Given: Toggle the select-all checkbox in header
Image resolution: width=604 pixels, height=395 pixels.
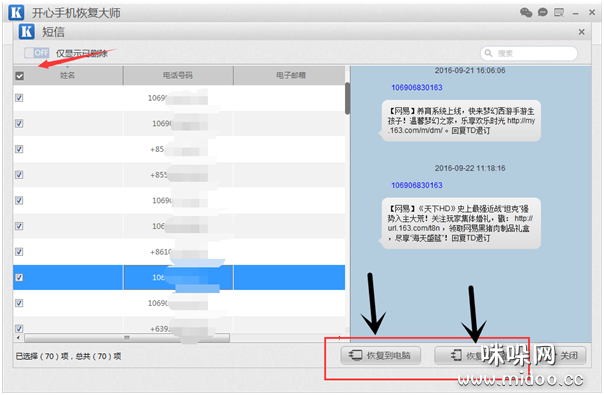Looking at the screenshot, I should tap(19, 76).
